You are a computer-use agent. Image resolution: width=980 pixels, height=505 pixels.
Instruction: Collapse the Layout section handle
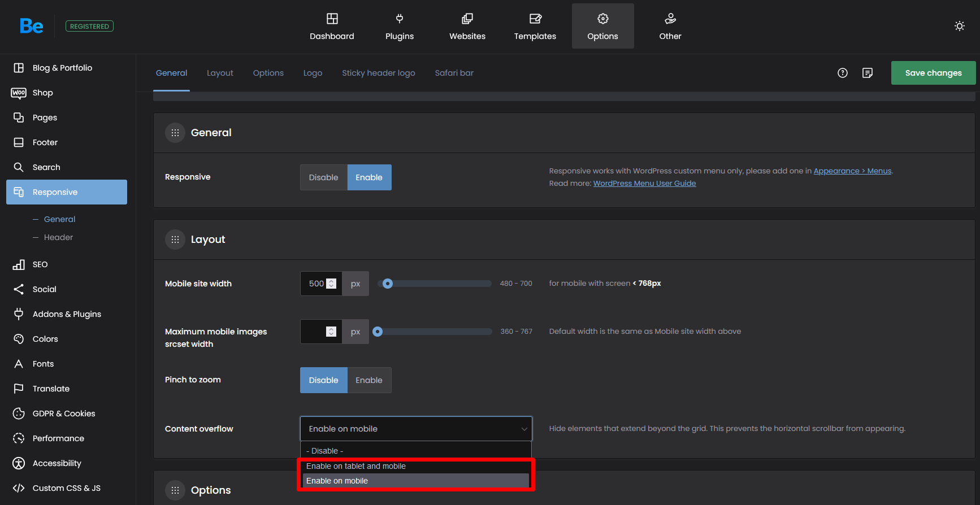[175, 240]
